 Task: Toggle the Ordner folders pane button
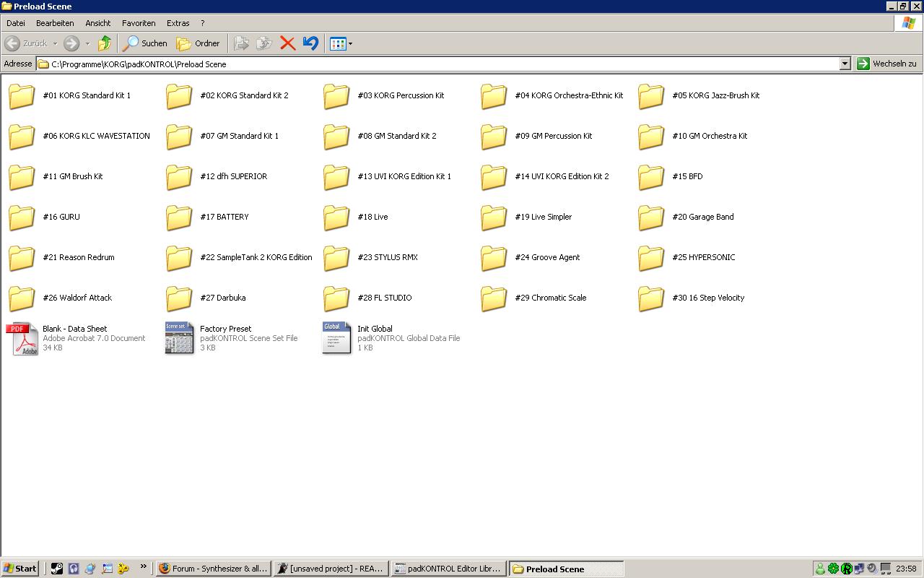tap(198, 43)
